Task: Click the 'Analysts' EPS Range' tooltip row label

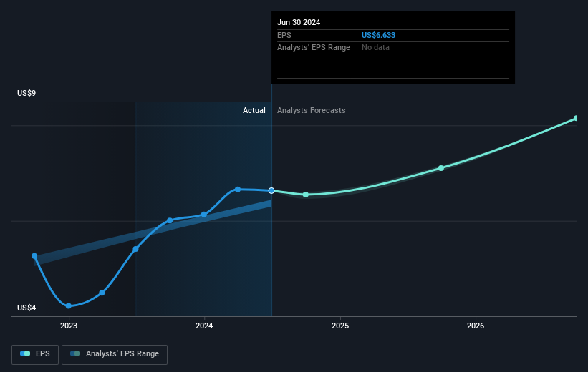Action: [x=314, y=48]
